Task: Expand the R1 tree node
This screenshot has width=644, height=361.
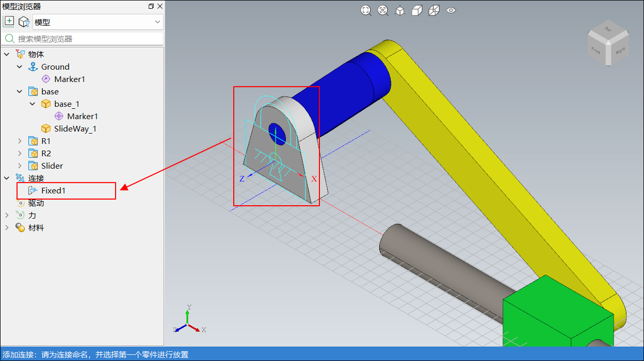Action: pyautogui.click(x=20, y=141)
